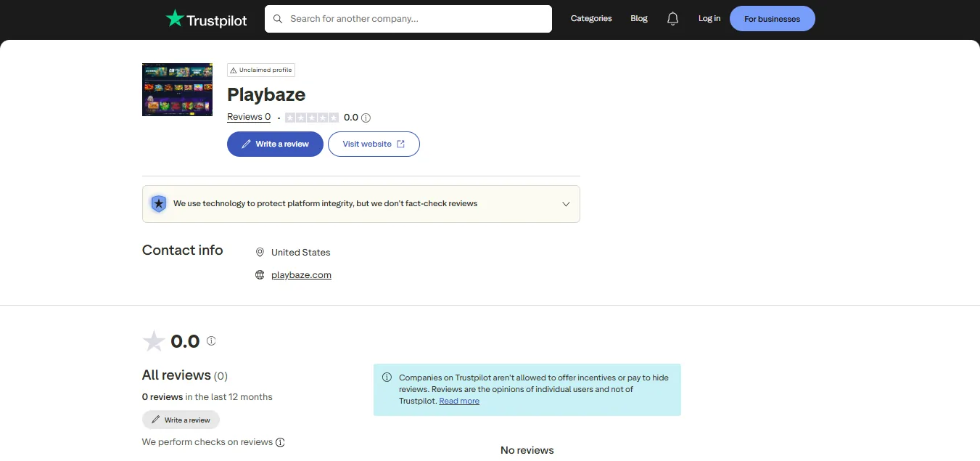Click the 'Contact info' heading
980x461 pixels.
coord(183,250)
